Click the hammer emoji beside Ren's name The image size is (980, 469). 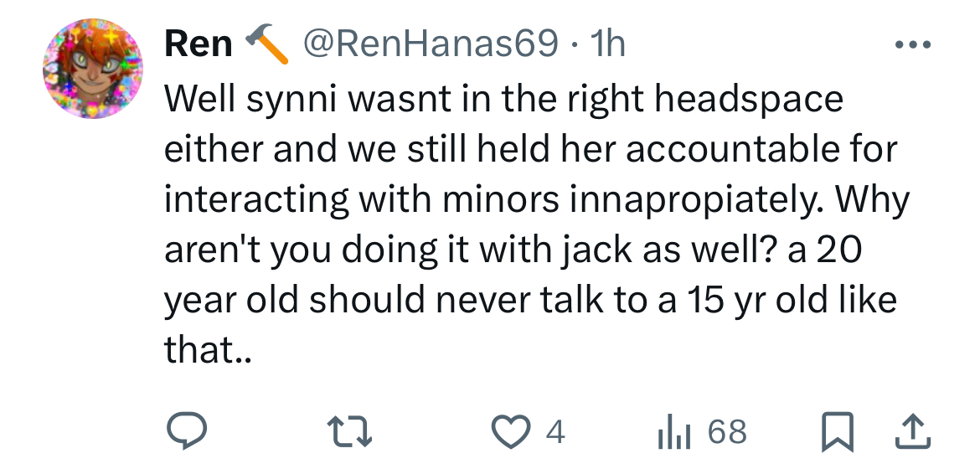[266, 44]
